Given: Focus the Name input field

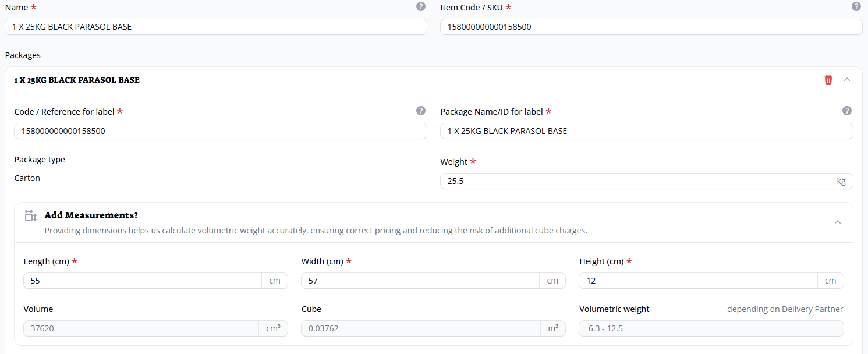Looking at the screenshot, I should click(x=215, y=27).
